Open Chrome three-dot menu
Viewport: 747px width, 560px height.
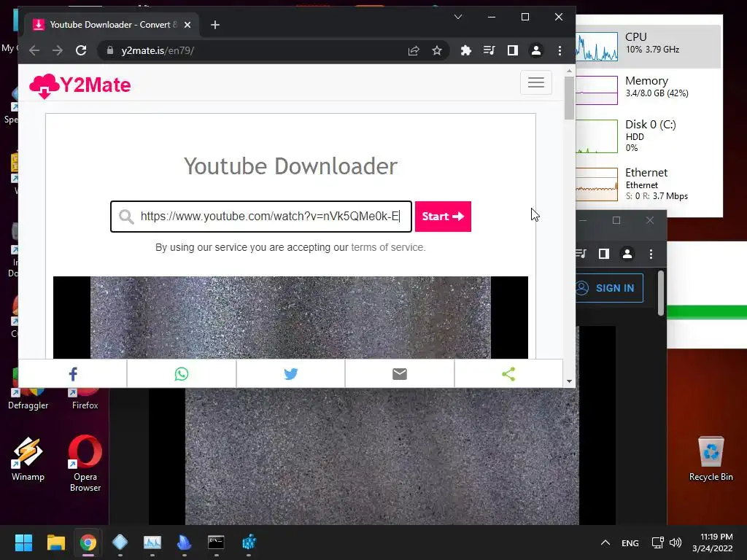point(560,50)
